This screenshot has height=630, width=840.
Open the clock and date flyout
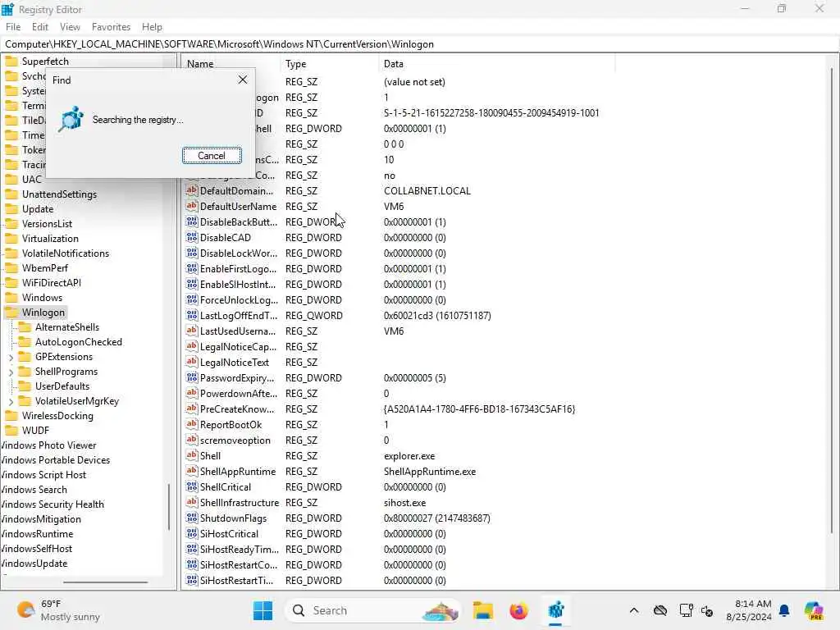point(748,610)
